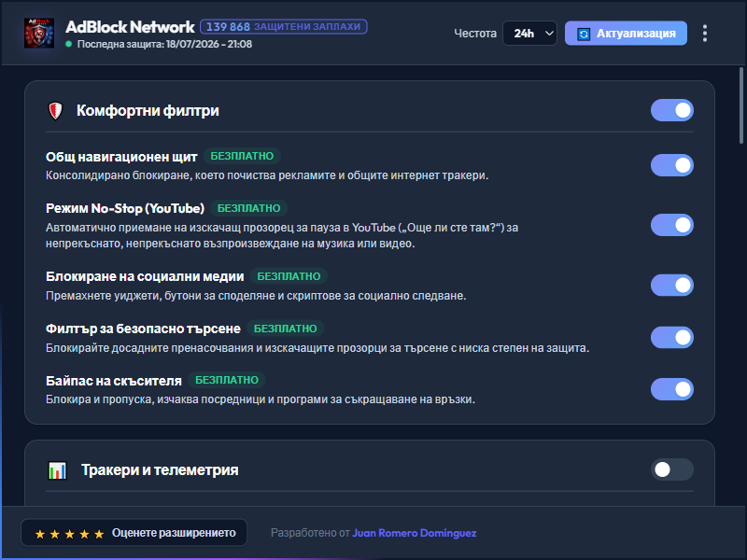Screen dimensions: 747x560
Task: Click the five-star rating icons
Action: click(69, 534)
